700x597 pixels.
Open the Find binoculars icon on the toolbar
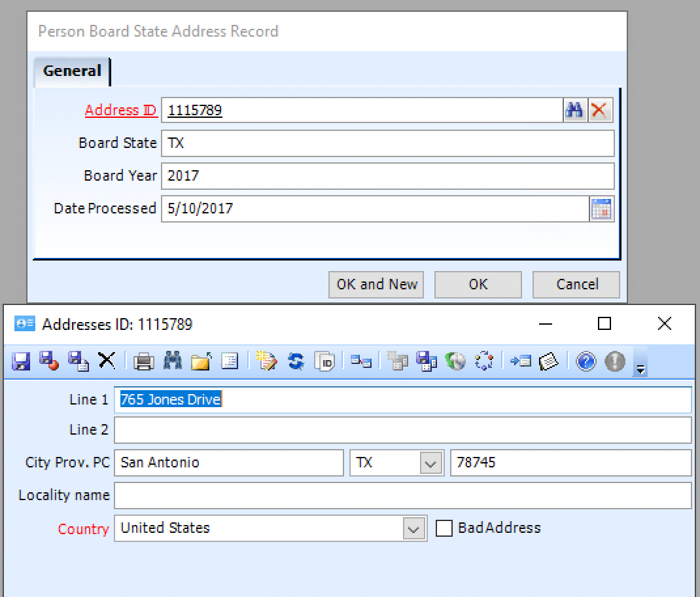[173, 361]
